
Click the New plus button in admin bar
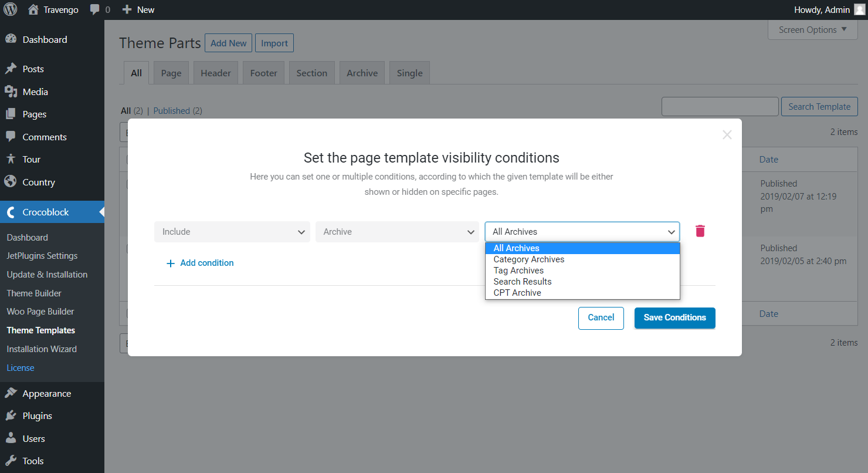click(127, 10)
